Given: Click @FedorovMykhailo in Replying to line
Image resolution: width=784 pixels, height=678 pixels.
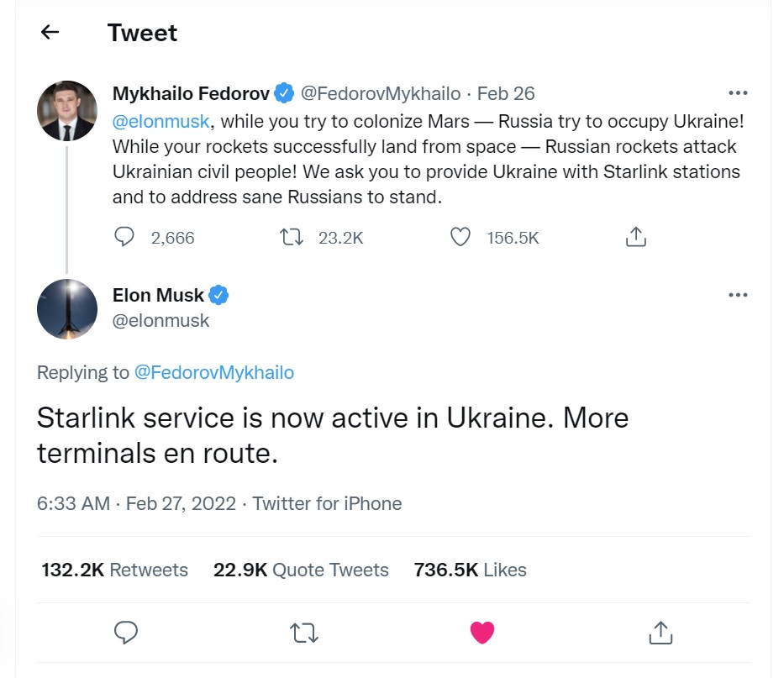Looking at the screenshot, I should [214, 372].
